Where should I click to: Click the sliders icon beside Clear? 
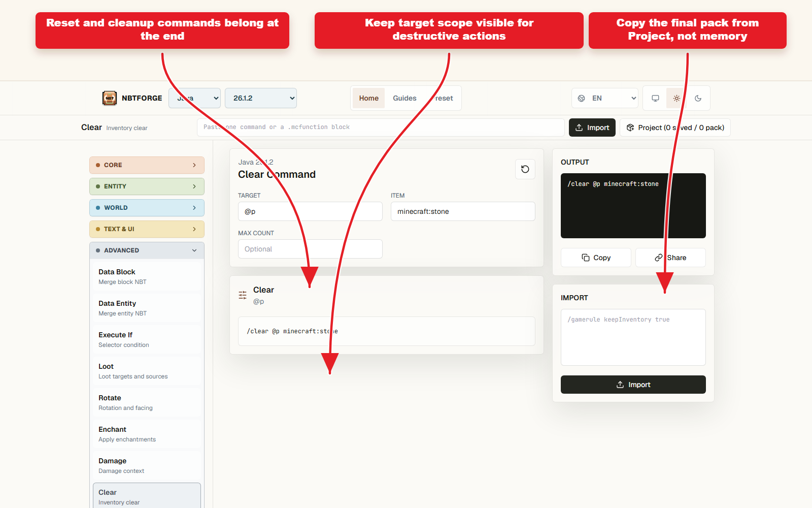click(243, 295)
